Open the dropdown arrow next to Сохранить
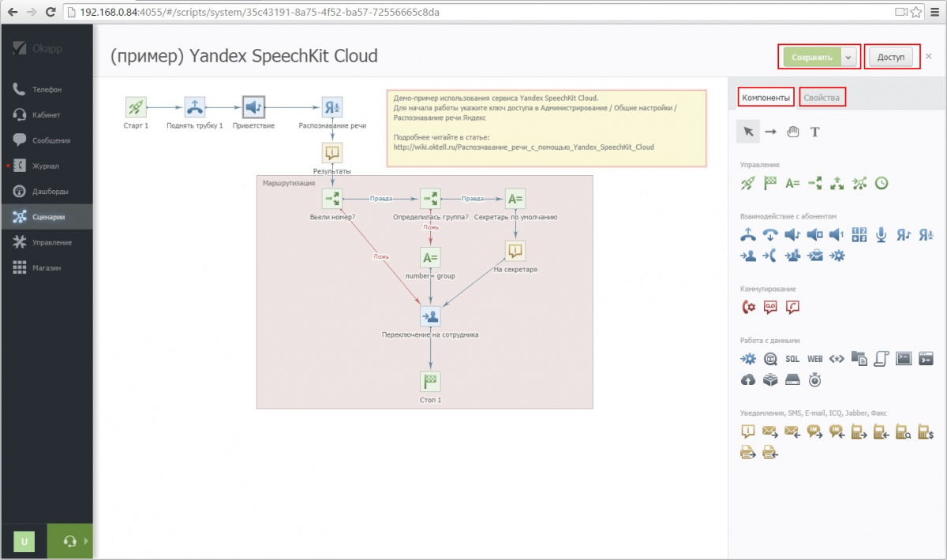Image resolution: width=947 pixels, height=560 pixels. pos(848,58)
